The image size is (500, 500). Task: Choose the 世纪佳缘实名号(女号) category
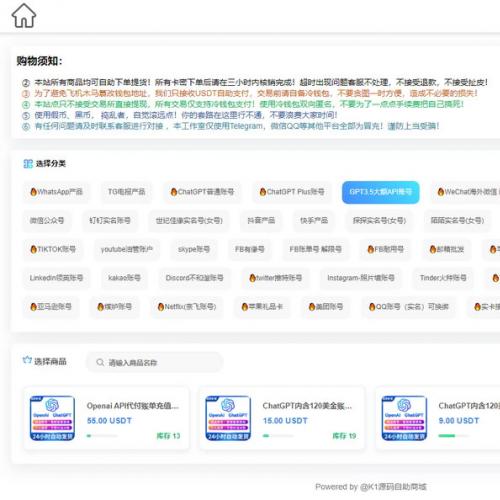[x=189, y=220]
